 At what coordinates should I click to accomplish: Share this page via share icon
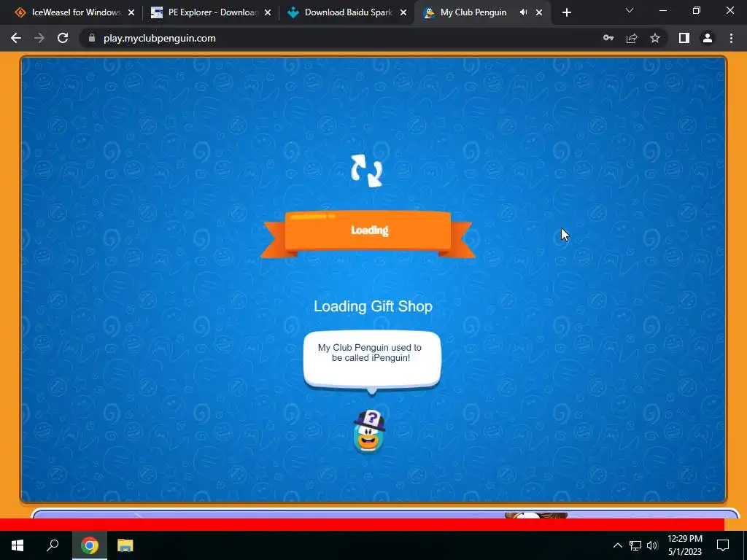point(632,38)
